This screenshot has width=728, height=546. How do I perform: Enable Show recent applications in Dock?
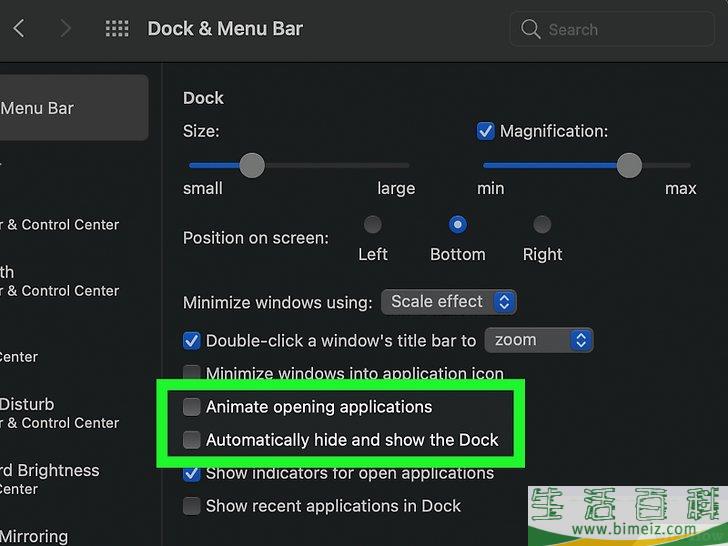pyautogui.click(x=191, y=506)
